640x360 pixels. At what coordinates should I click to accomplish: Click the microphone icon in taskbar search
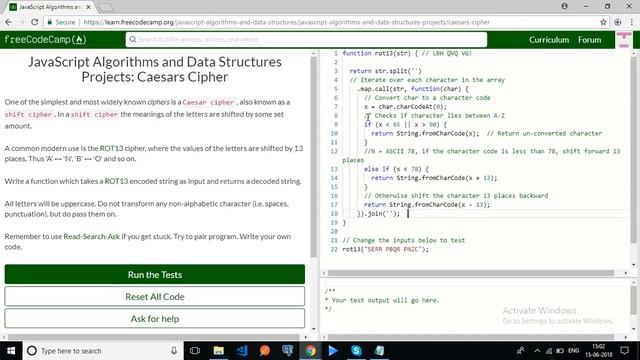tap(174, 351)
